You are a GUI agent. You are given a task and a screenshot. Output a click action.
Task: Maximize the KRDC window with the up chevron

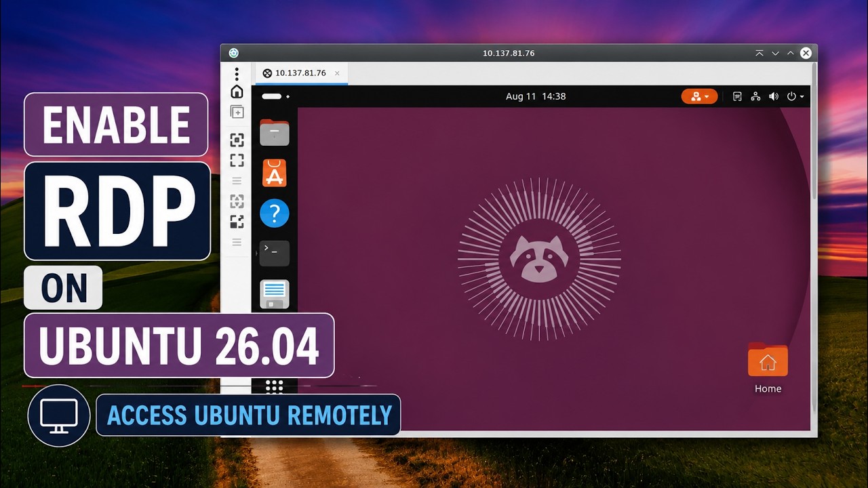click(x=791, y=53)
